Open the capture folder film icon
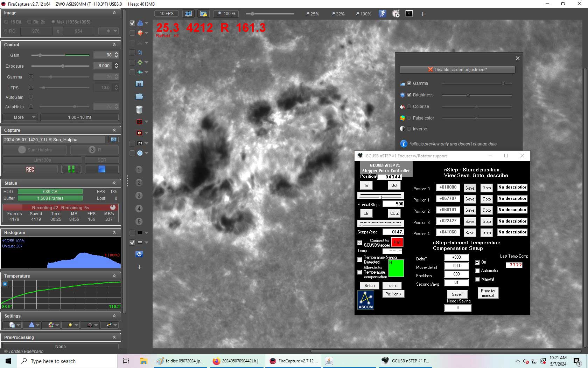Image resolution: width=588 pixels, height=368 pixels. (x=139, y=84)
